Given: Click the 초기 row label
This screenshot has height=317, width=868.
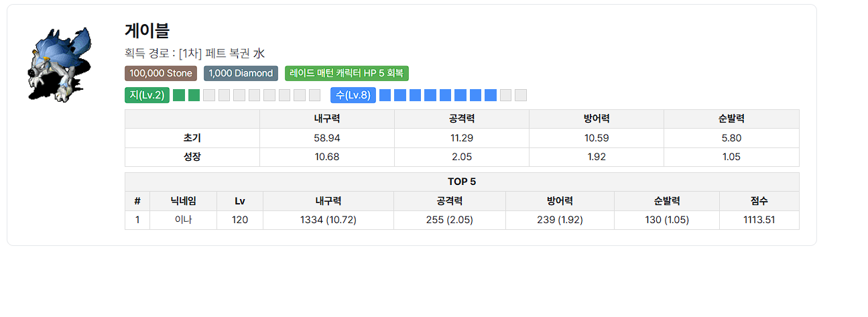Looking at the screenshot, I should pos(192,138).
